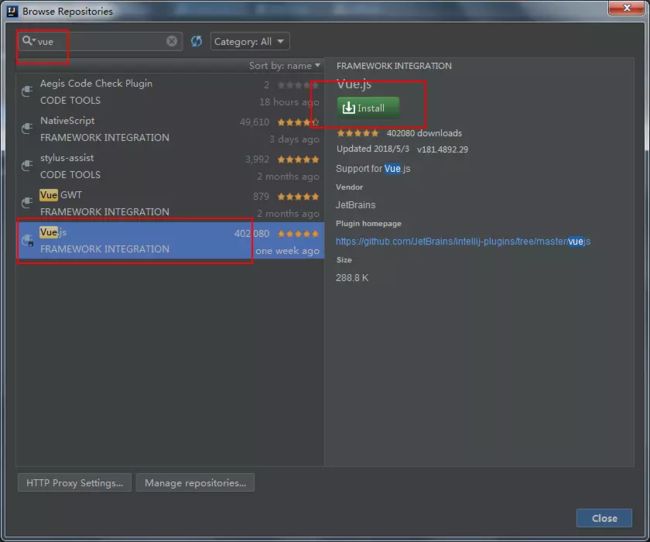Install the Vue.js plugin
The image size is (650, 542).
pos(368,108)
